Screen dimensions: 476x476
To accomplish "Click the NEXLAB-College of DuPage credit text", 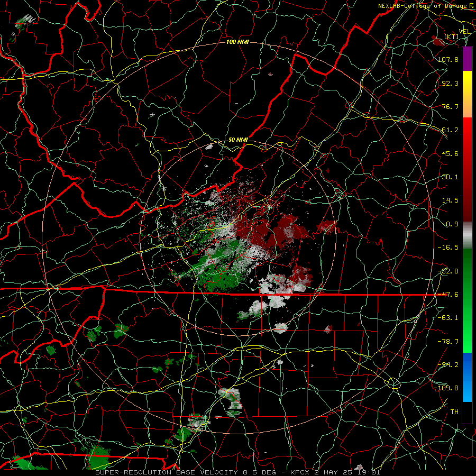I will [426, 6].
